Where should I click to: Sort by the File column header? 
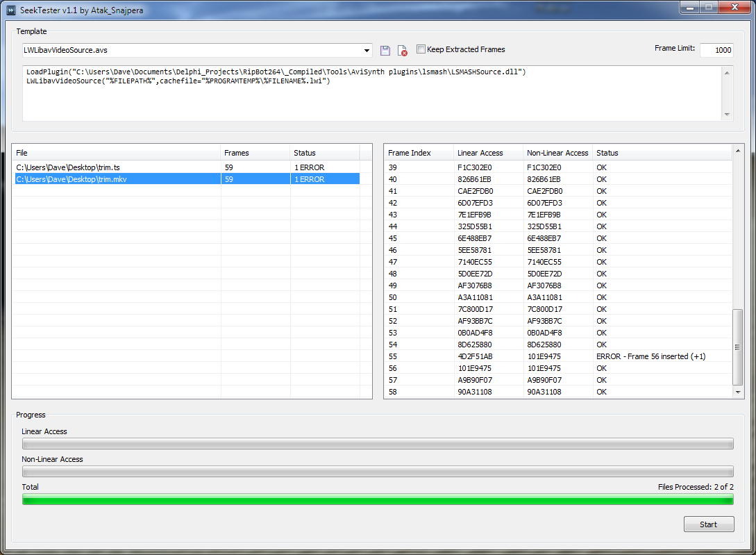[x=116, y=153]
